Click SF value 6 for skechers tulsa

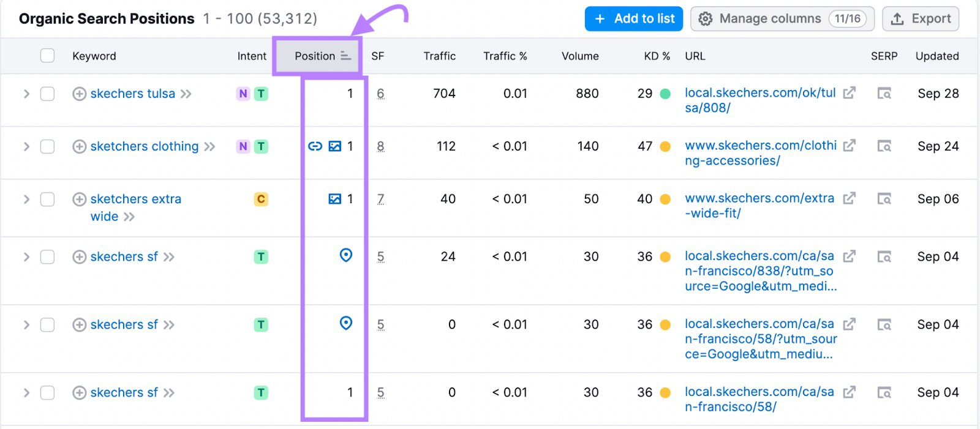[380, 94]
